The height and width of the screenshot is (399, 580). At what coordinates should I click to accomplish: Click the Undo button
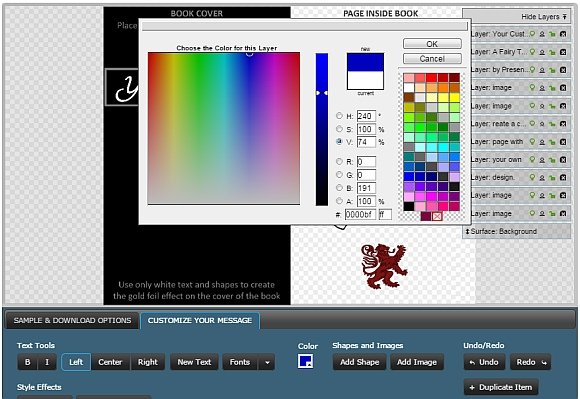(x=484, y=362)
